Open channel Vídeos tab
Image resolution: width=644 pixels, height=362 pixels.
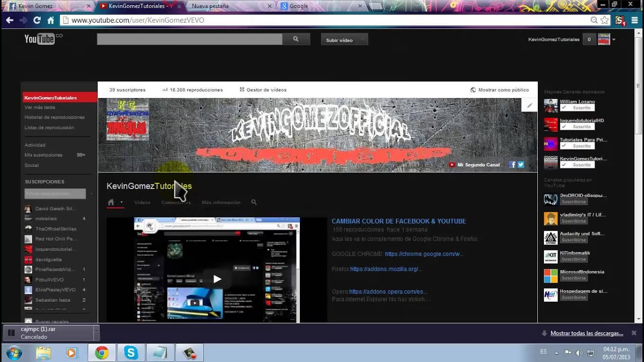pos(142,202)
